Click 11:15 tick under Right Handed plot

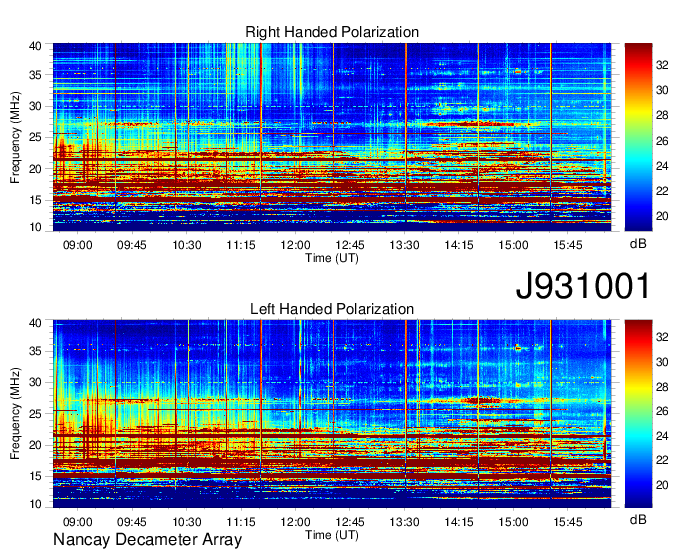pyautogui.click(x=241, y=245)
